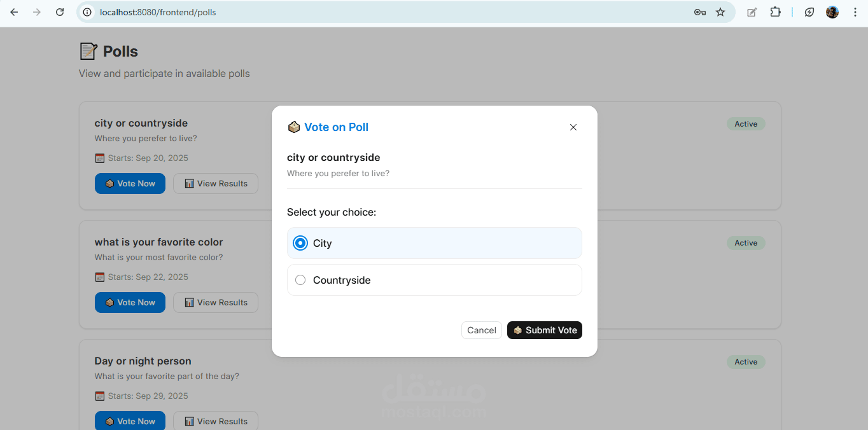Screen dimensions: 868x430
Task: Click the pencil edit extension icon
Action: point(752,12)
